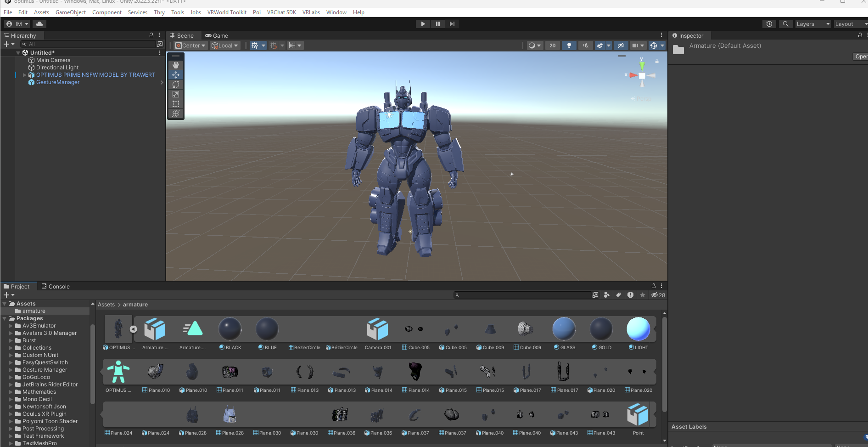Click the Project search field

(522, 295)
